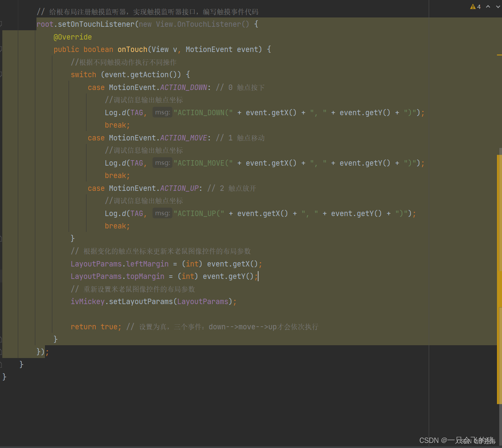Click the '// 根据变化的触点坐标' comment

(161, 251)
